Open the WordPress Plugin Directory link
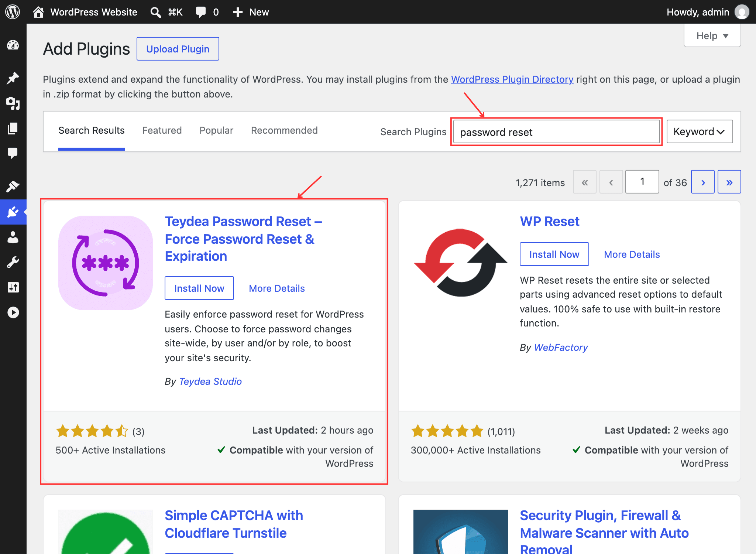The width and height of the screenshot is (756, 554). [512, 79]
